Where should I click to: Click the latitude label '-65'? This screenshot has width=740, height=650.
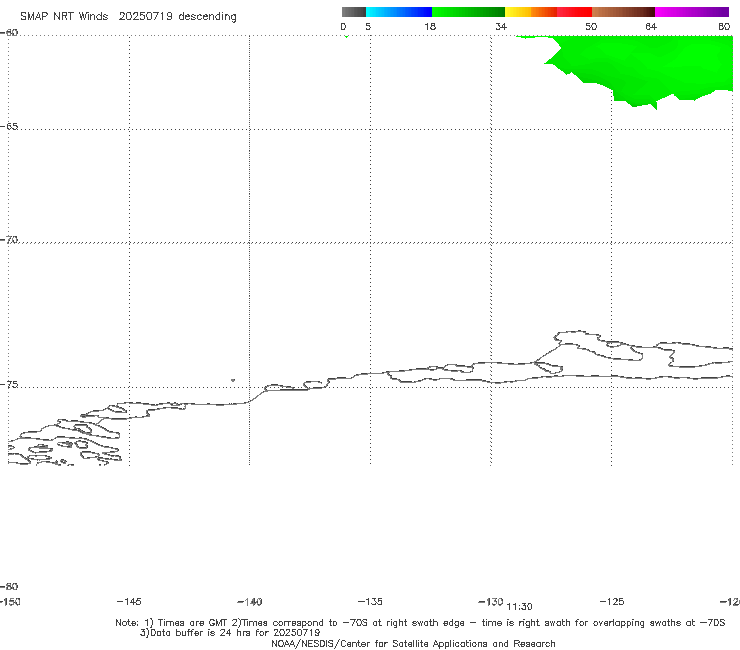coord(9,127)
